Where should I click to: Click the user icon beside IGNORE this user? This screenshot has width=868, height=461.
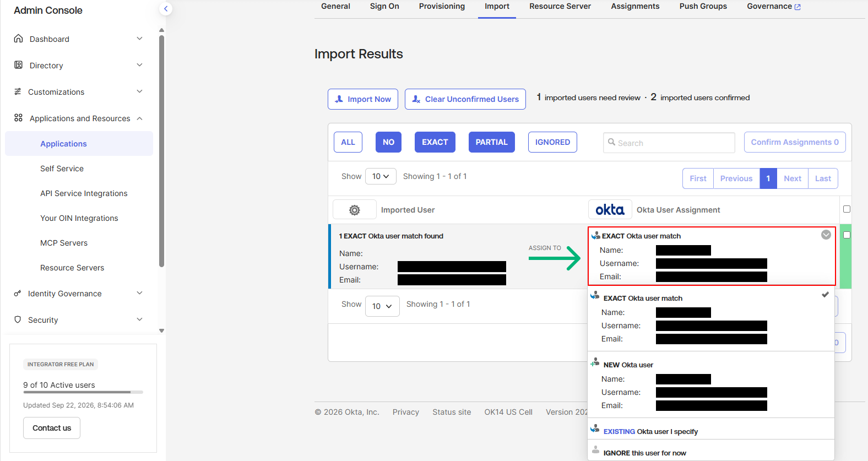(595, 450)
